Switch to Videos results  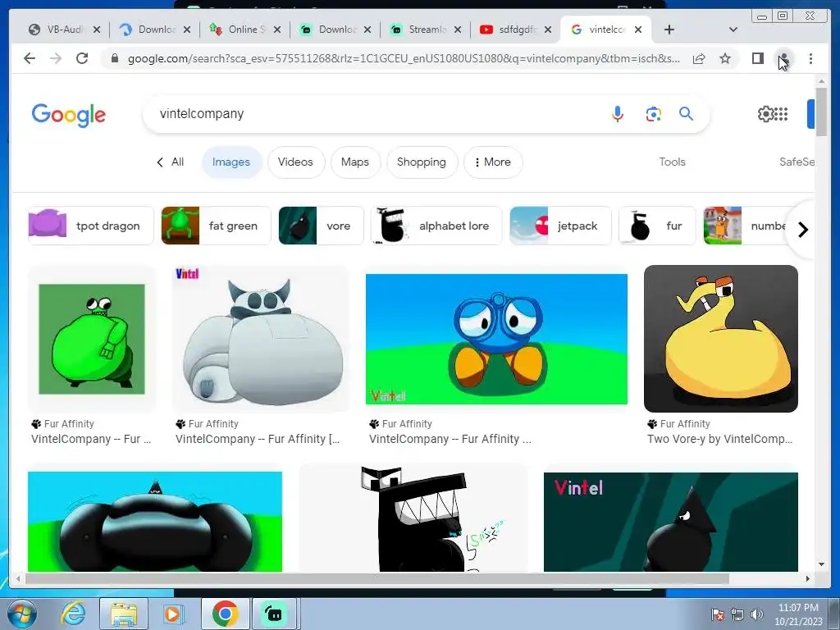tap(295, 162)
